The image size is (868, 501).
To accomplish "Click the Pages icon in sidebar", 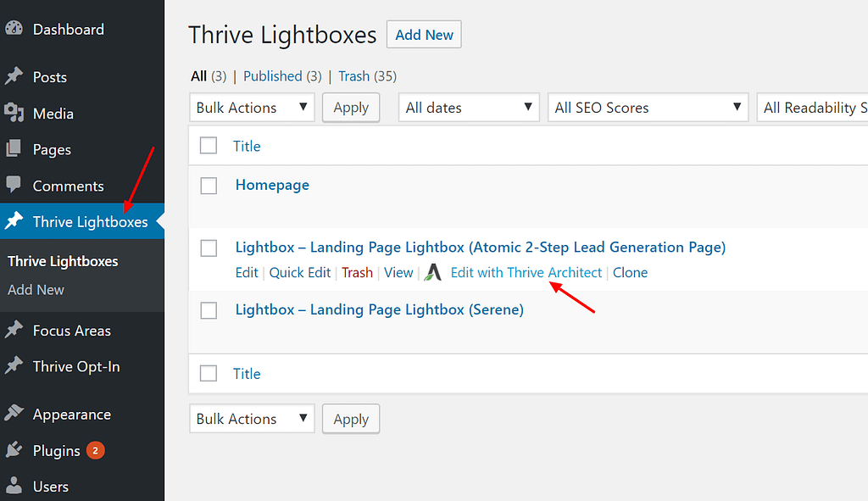I will coord(14,150).
